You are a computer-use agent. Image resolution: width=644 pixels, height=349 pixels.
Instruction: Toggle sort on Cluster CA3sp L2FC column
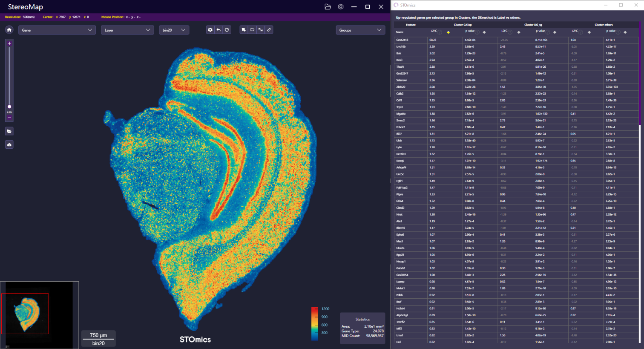(448, 32)
